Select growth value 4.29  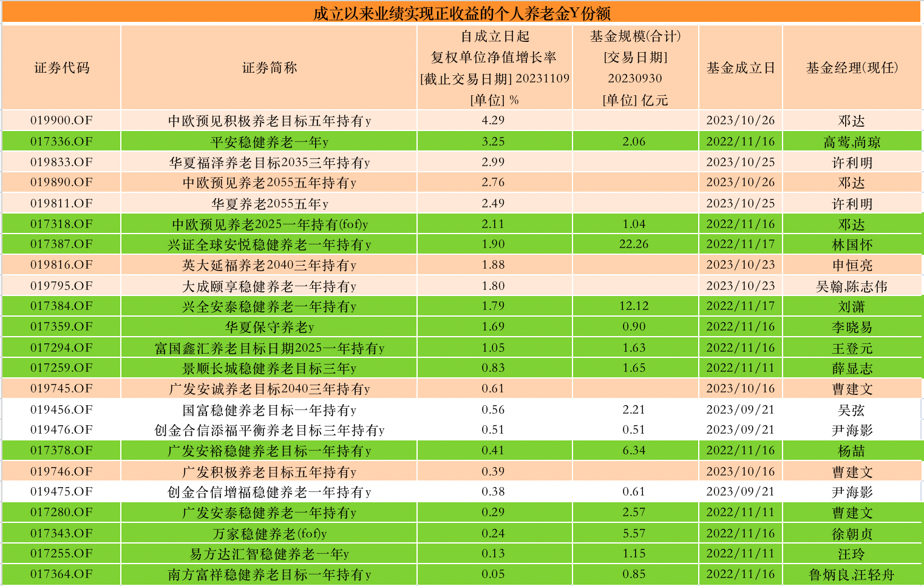coord(493,121)
